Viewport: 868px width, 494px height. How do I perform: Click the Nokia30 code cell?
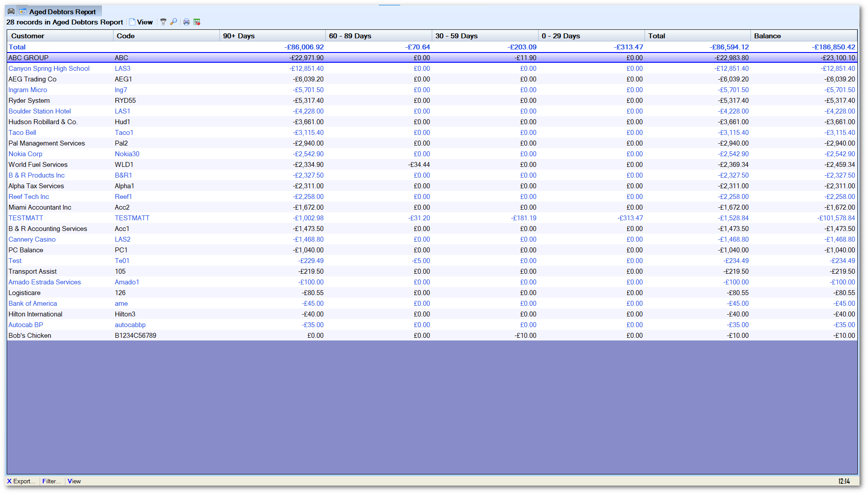point(127,154)
